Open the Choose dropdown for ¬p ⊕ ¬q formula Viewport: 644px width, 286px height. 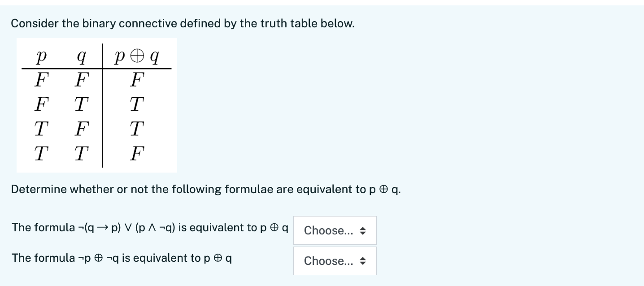[x=335, y=261]
